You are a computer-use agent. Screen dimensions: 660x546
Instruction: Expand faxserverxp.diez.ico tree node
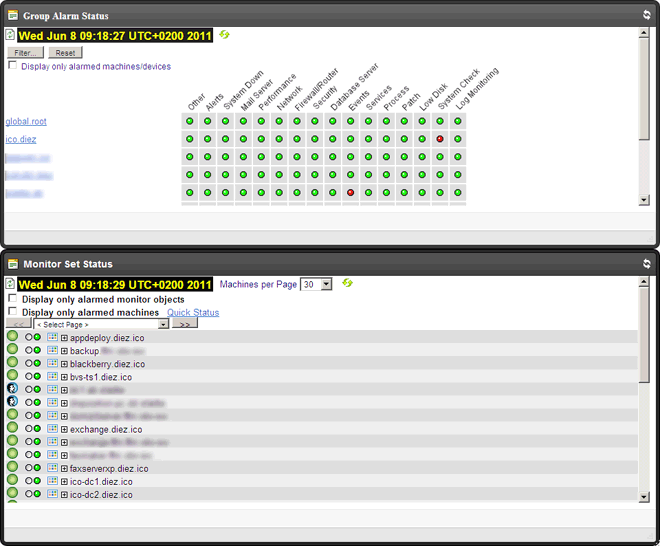64,469
